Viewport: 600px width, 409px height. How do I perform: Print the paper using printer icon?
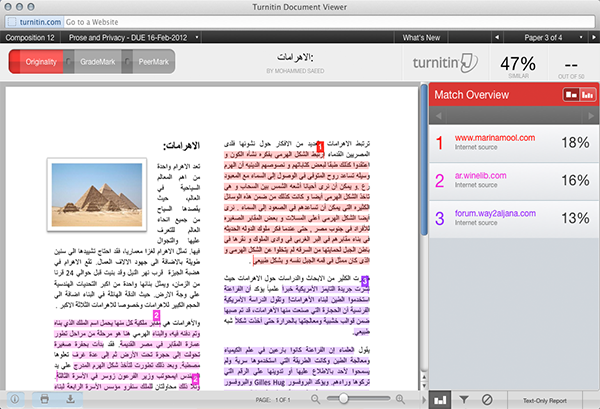pos(44,399)
